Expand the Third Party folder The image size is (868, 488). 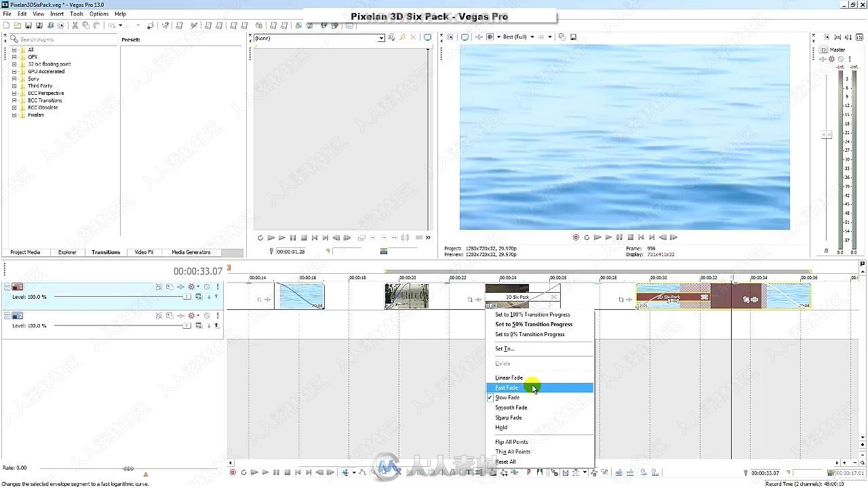click(x=14, y=86)
